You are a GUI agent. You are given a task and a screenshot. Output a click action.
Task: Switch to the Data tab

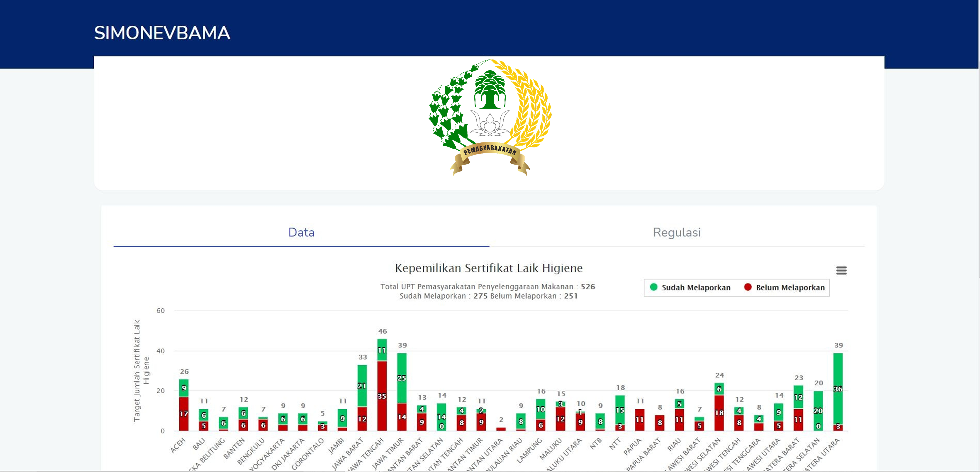(x=301, y=232)
